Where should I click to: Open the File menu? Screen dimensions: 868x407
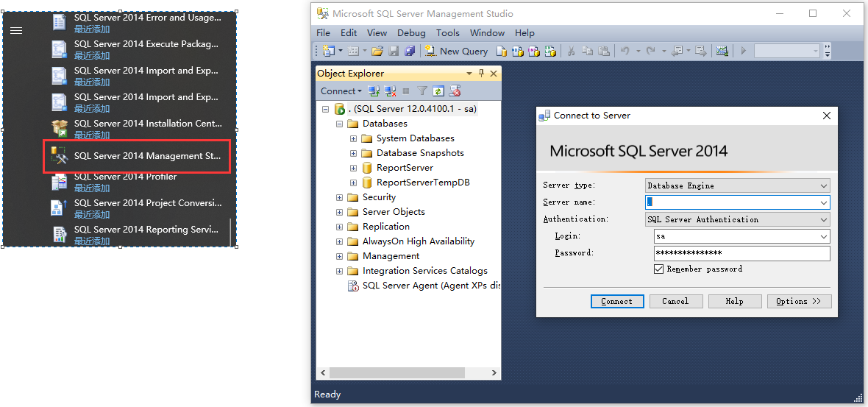(x=323, y=33)
